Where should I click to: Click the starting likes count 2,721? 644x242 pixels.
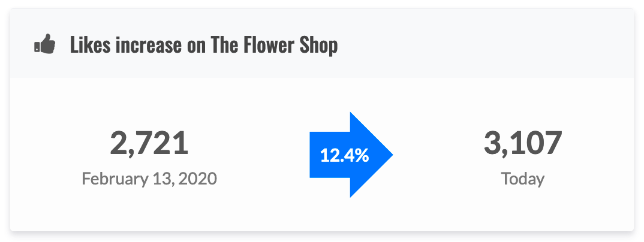149,143
